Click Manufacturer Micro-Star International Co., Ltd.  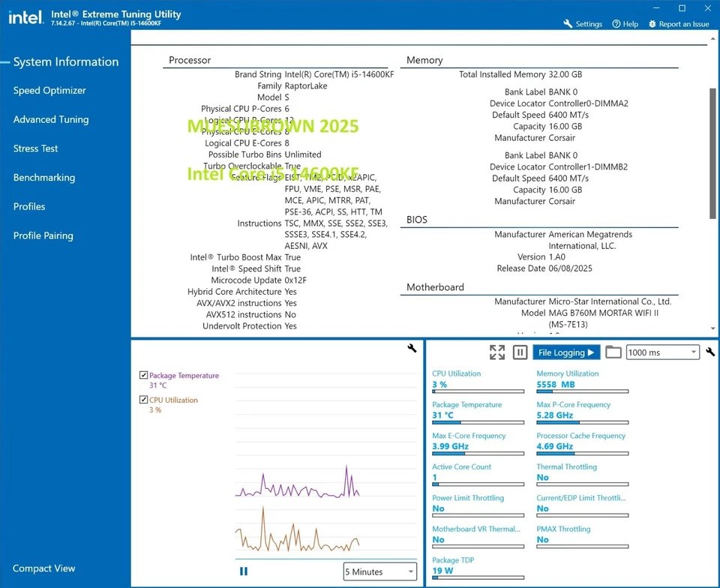(610, 301)
